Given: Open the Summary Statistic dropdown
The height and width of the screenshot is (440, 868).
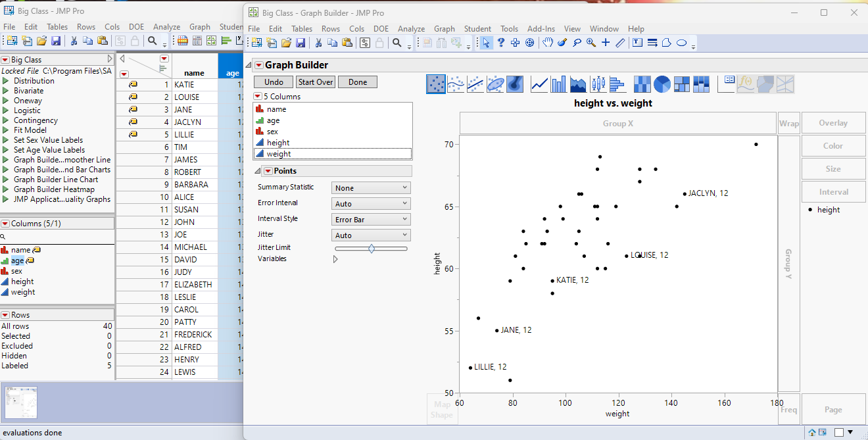Looking at the screenshot, I should tap(370, 187).
